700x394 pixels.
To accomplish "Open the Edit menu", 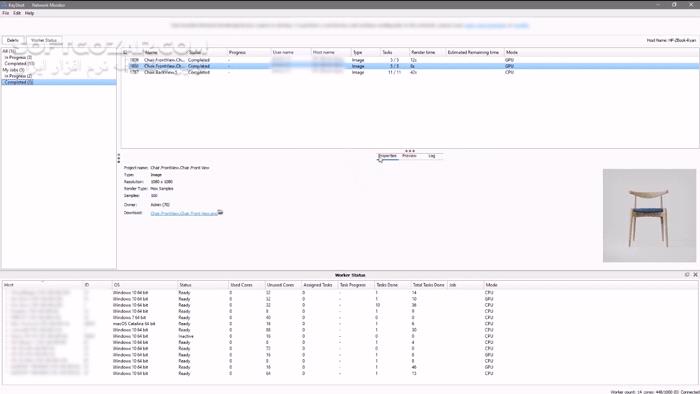I will [17, 13].
